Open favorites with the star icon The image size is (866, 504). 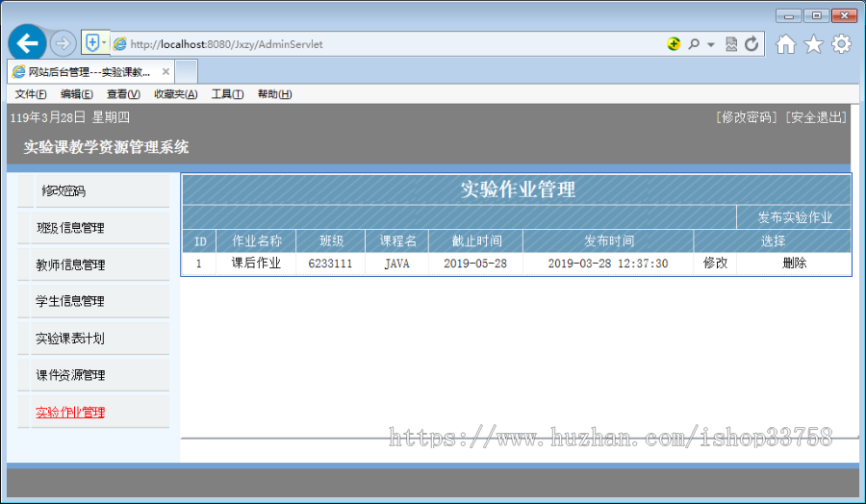[813, 44]
